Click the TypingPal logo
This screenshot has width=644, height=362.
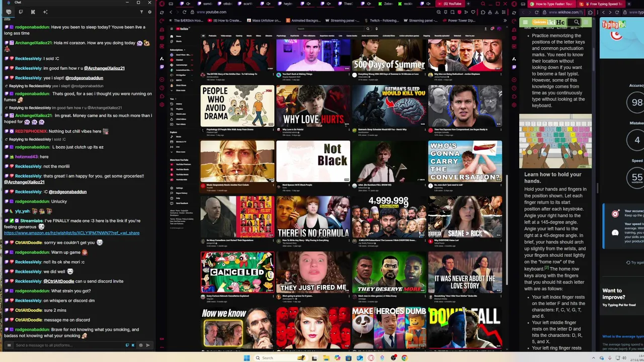point(614,25)
